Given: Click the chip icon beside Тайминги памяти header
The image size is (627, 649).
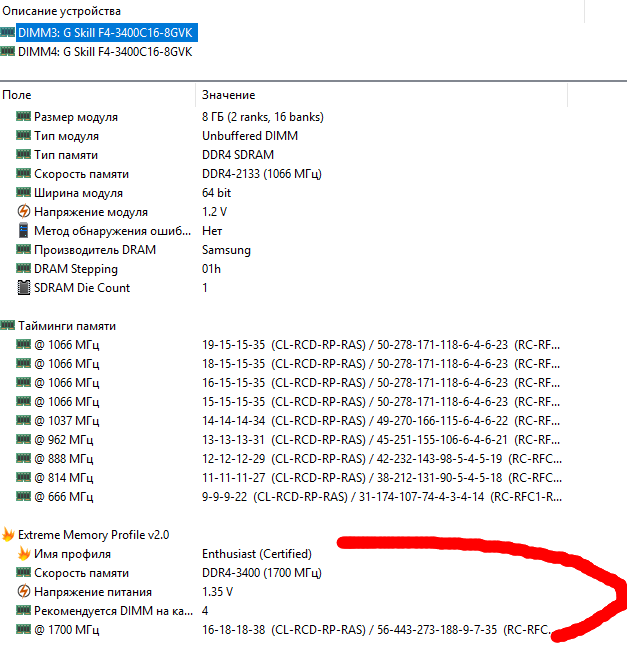Looking at the screenshot, I should tap(8, 326).
